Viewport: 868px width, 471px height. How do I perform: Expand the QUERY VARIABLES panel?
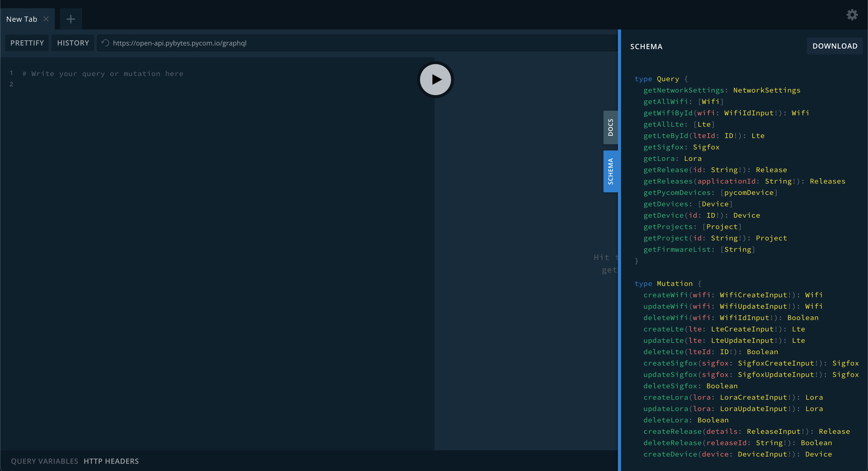[x=44, y=461]
